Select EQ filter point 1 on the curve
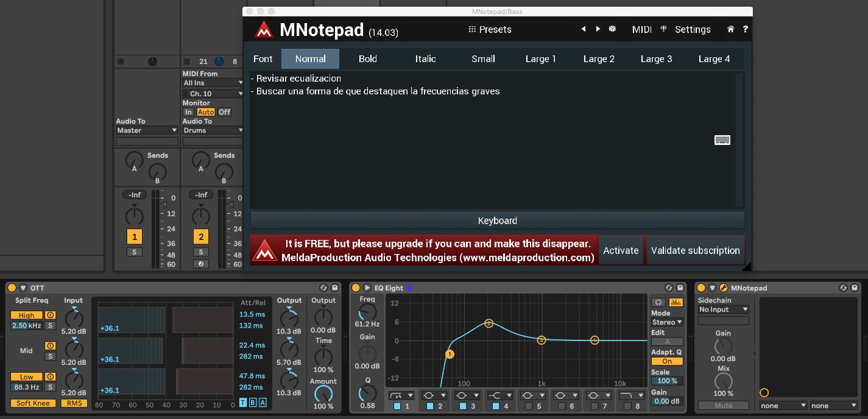 [x=450, y=354]
